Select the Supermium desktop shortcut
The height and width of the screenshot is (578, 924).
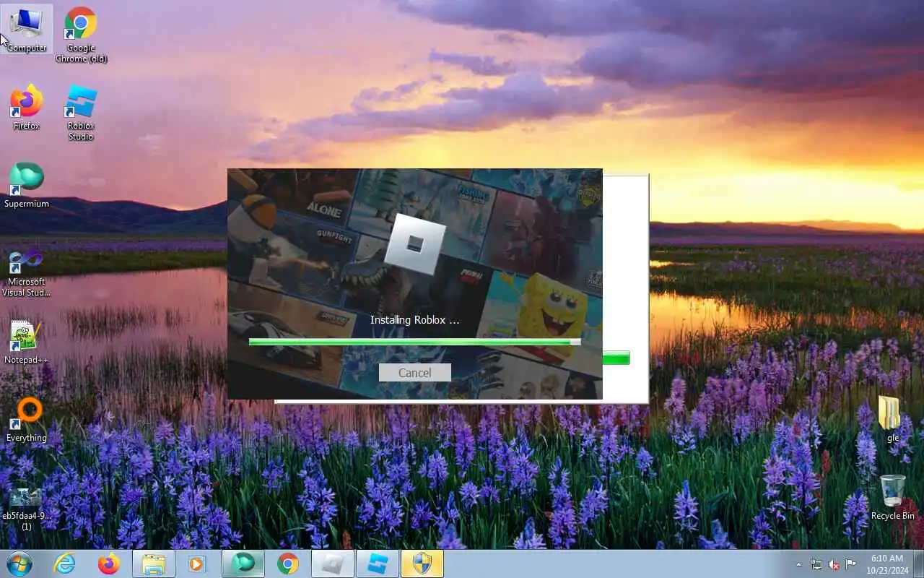tap(27, 185)
